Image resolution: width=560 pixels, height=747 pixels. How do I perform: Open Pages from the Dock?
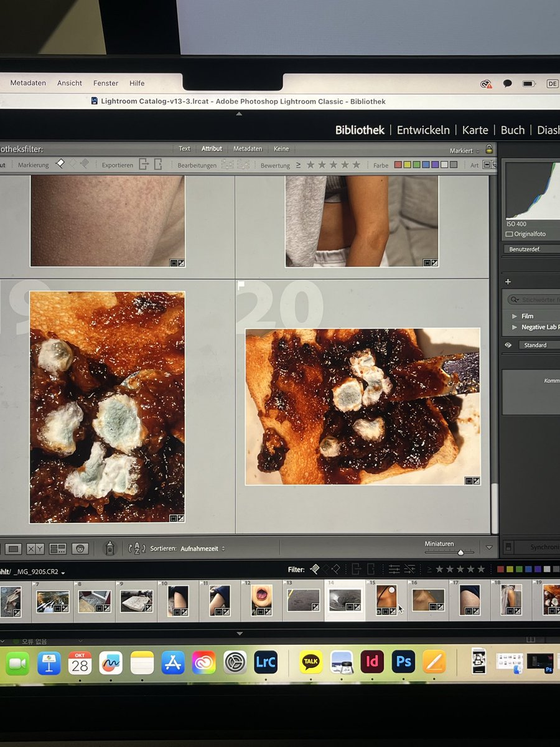(434, 662)
